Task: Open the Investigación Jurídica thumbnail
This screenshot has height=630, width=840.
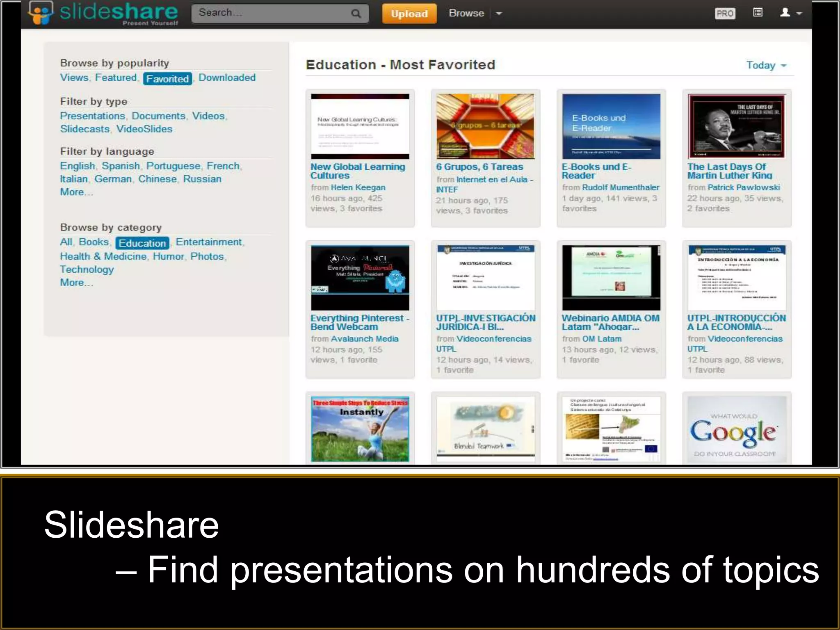Action: pyautogui.click(x=486, y=278)
